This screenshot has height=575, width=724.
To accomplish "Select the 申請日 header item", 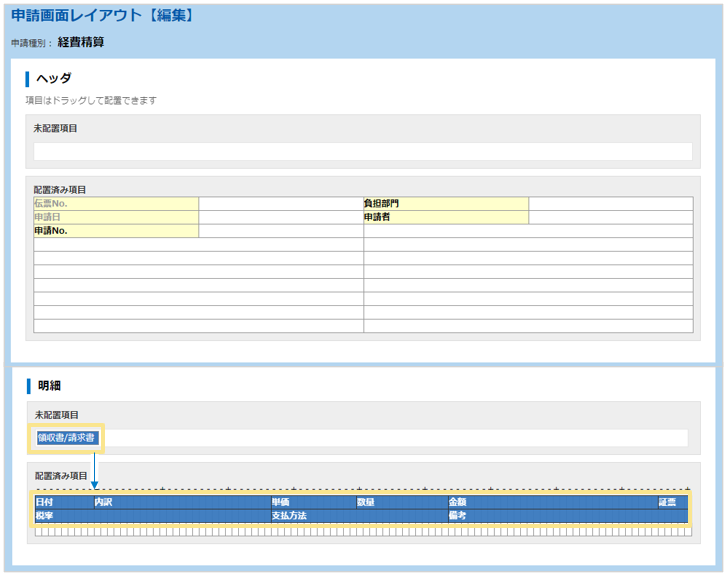I will pyautogui.click(x=115, y=217).
